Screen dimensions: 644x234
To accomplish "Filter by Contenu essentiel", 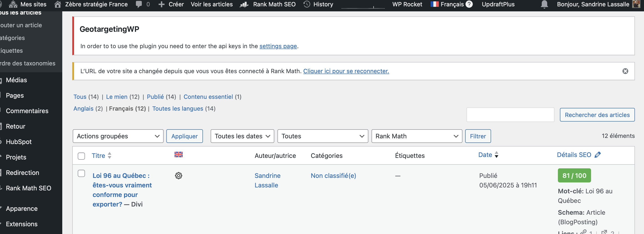I will point(208,97).
